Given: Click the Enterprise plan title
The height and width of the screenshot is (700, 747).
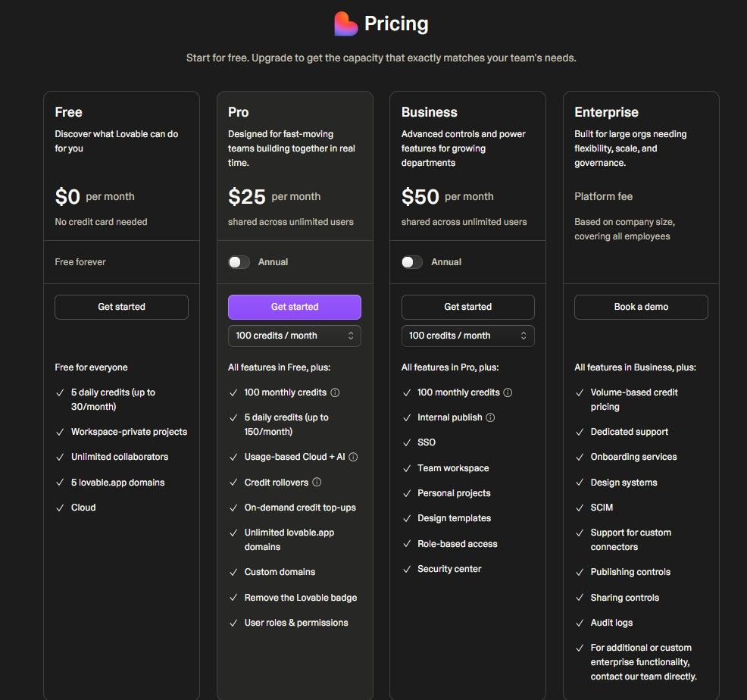Looking at the screenshot, I should [606, 112].
